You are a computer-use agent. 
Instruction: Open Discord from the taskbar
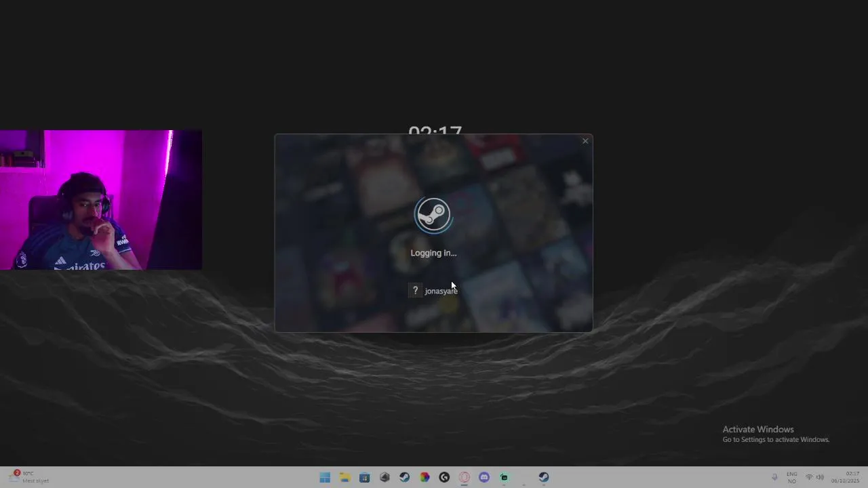tap(484, 477)
